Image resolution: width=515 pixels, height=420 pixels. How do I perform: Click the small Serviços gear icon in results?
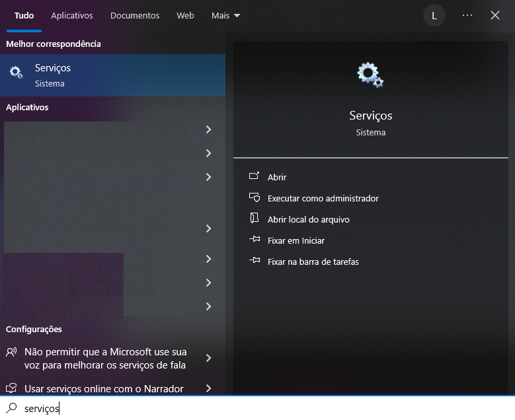[x=16, y=72]
